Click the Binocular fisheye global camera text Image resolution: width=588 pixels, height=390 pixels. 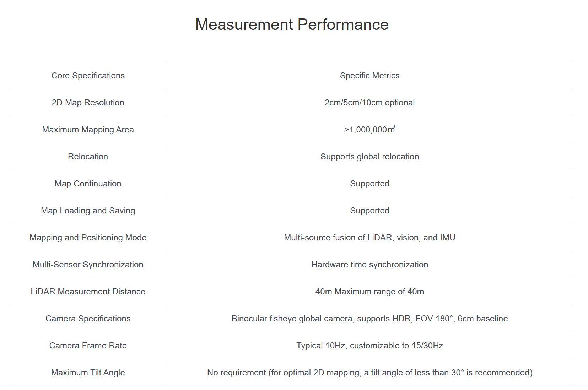(369, 319)
